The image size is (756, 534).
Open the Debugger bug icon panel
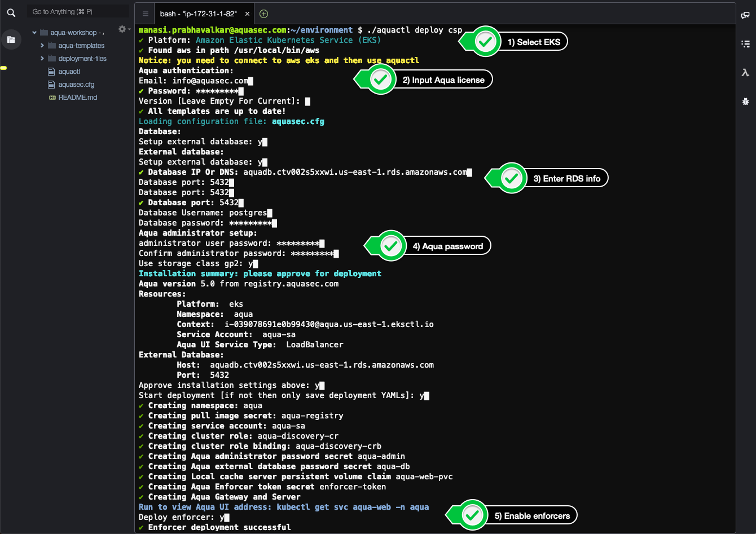coord(745,101)
